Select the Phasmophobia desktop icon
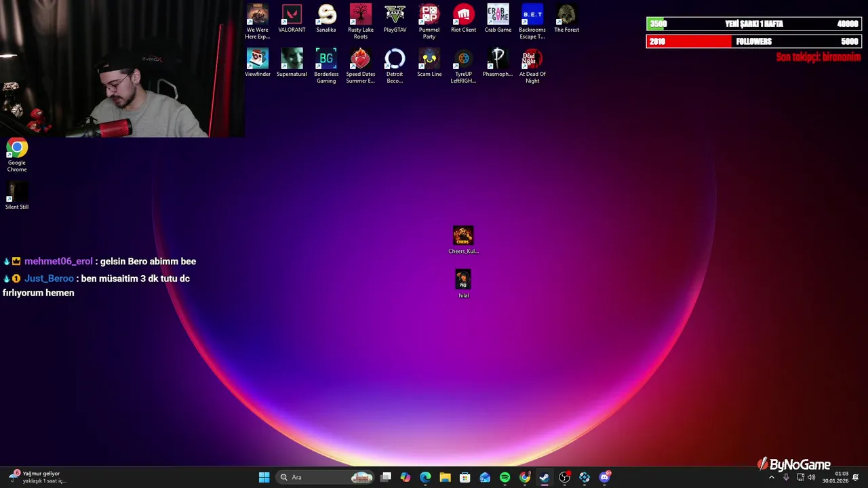 [x=498, y=63]
